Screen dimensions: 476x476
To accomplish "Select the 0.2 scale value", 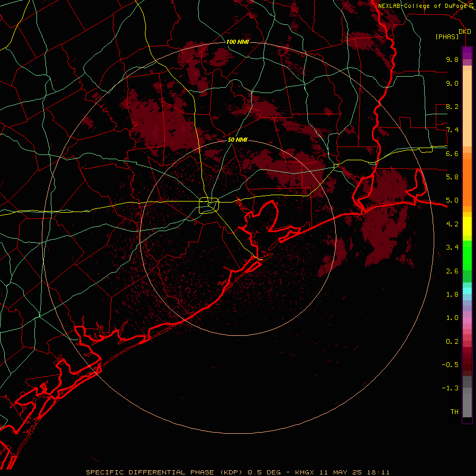I will pos(452,342).
